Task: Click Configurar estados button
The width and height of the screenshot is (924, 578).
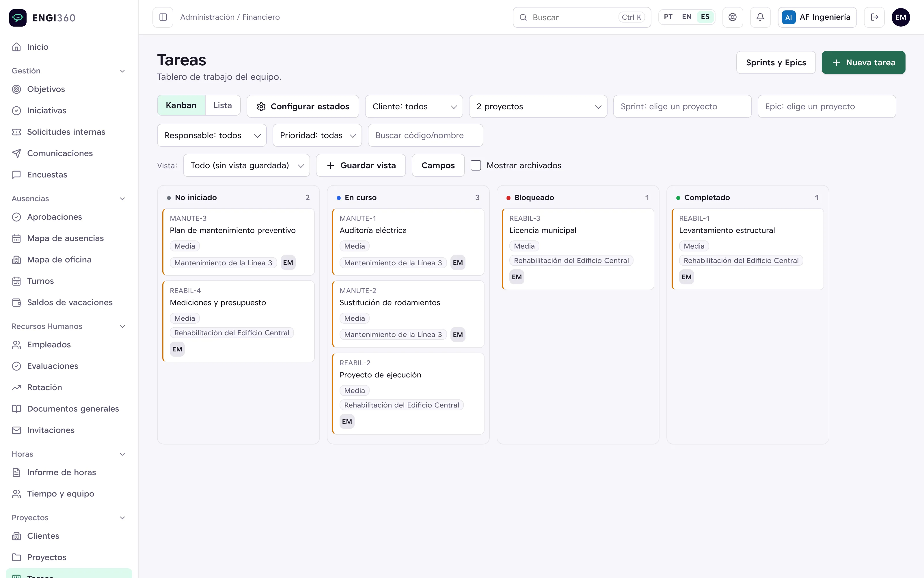Action: click(x=303, y=106)
